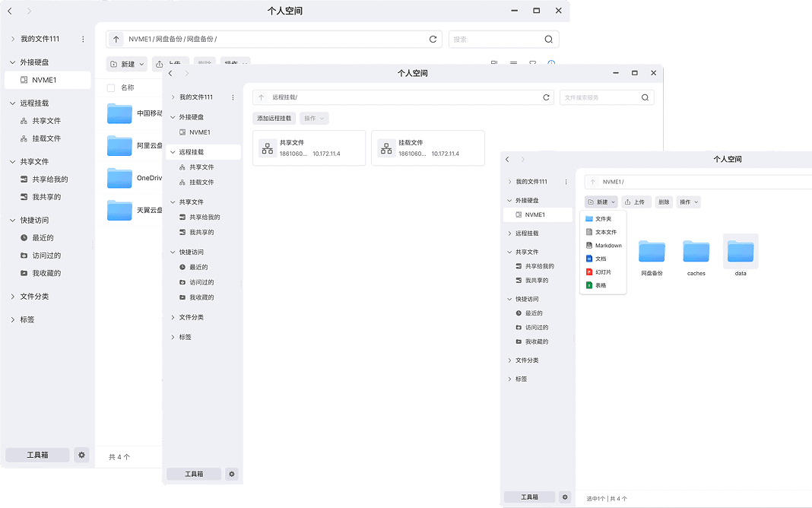The image size is (812, 508).
Task: Click the Markdown icon in the 新建 menu
Action: click(589, 246)
